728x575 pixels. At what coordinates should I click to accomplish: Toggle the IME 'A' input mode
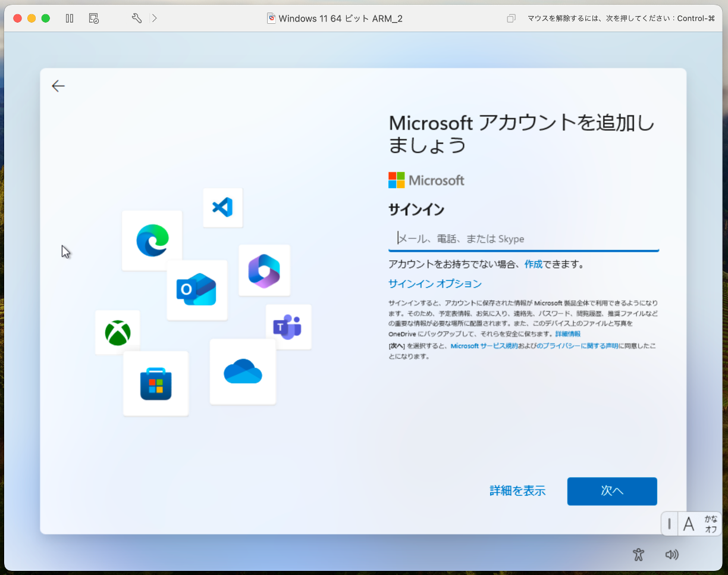[689, 524]
